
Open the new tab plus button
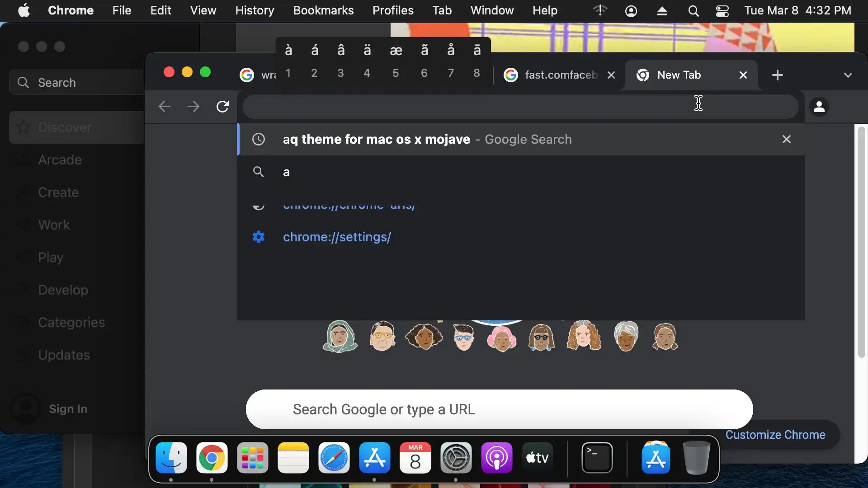(x=777, y=75)
